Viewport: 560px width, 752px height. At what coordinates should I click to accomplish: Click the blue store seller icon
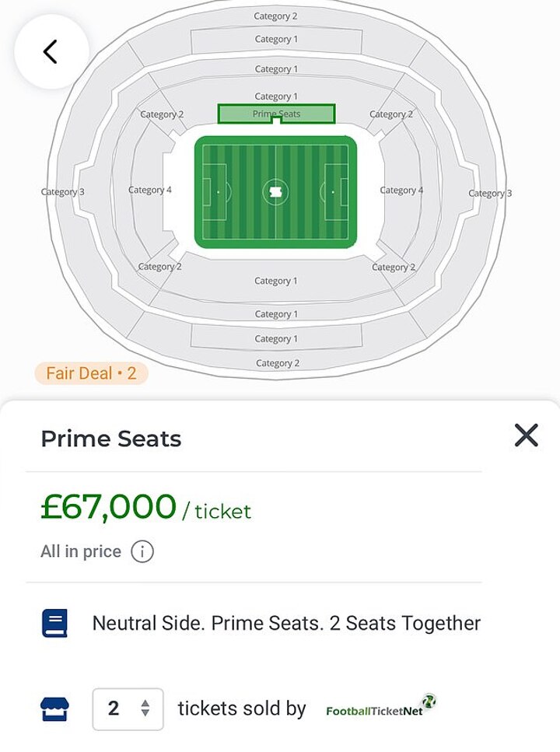tap(54, 708)
